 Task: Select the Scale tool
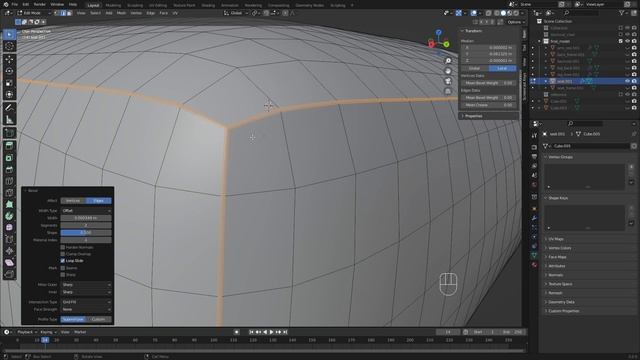pos(9,83)
